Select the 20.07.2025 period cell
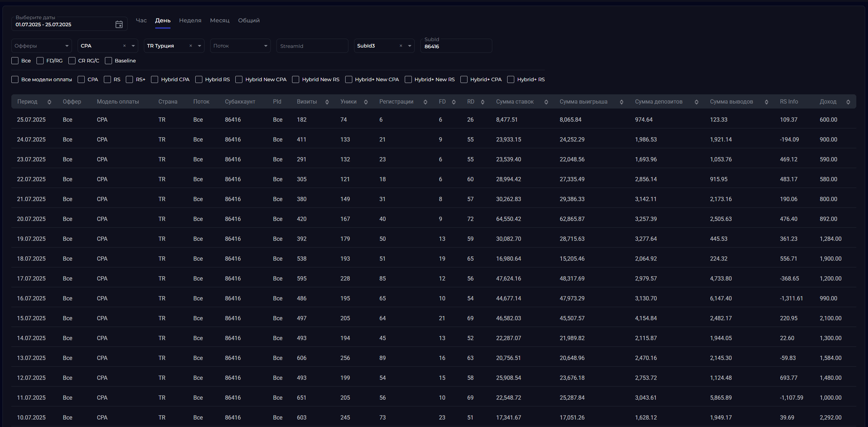868x427 pixels. tap(31, 219)
